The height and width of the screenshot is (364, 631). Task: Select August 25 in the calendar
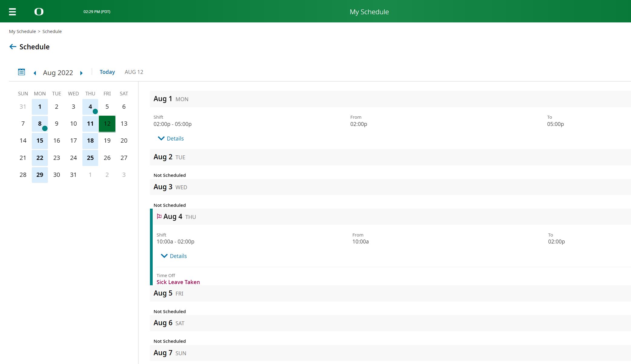(x=90, y=158)
